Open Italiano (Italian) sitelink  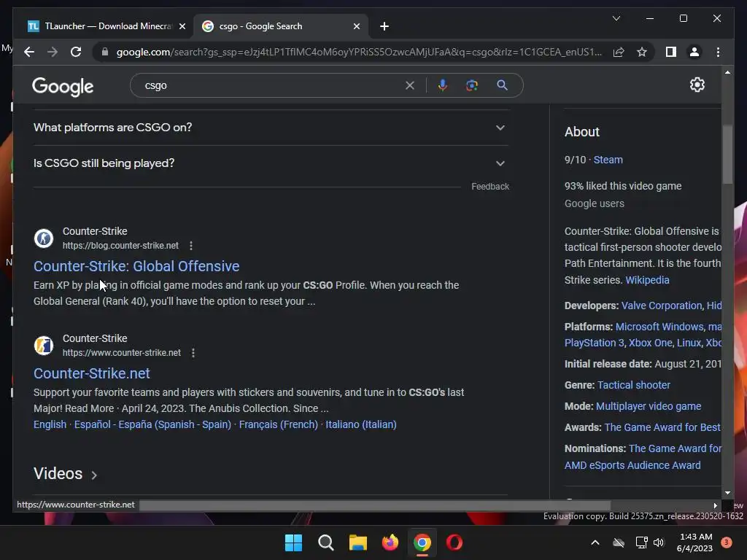360,424
